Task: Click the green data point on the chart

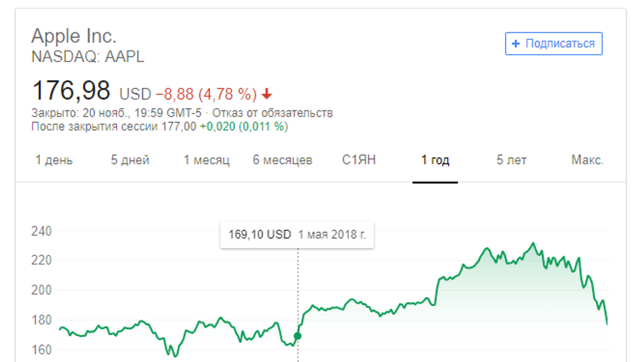Action: (297, 336)
